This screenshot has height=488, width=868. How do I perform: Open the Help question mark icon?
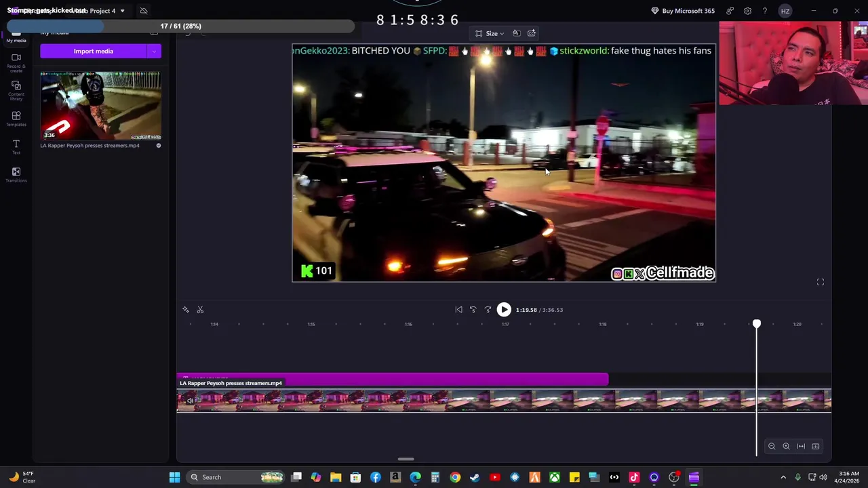[x=764, y=11]
